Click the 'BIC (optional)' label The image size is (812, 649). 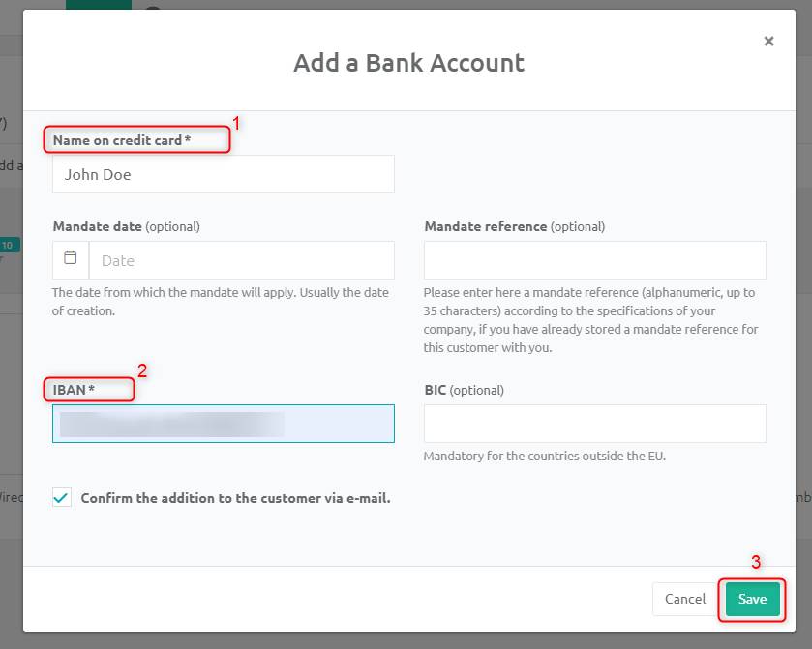tap(464, 390)
